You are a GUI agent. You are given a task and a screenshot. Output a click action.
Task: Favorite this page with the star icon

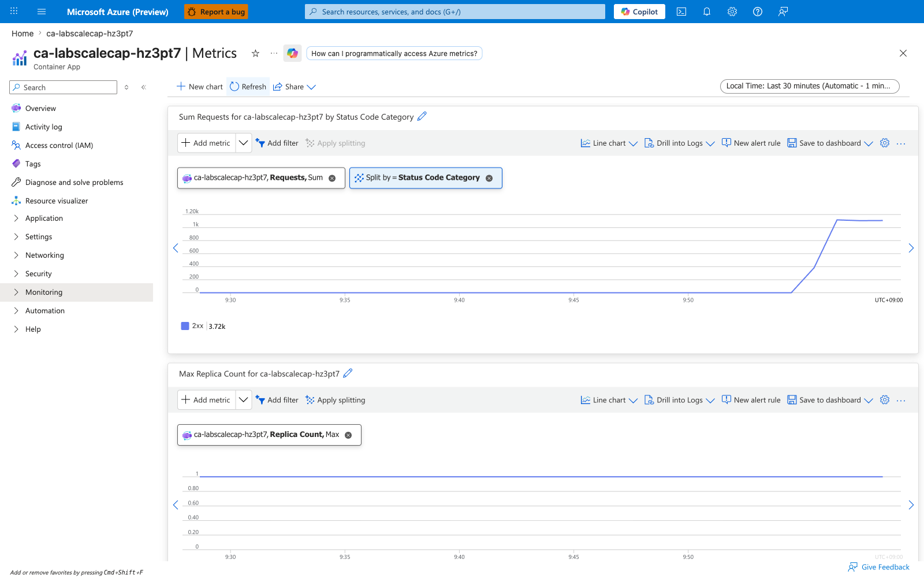coord(255,53)
